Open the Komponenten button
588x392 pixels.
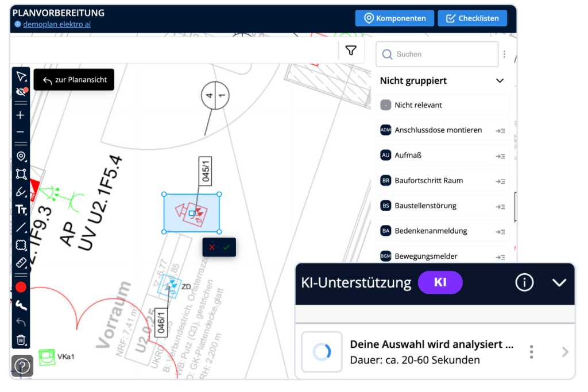(395, 18)
